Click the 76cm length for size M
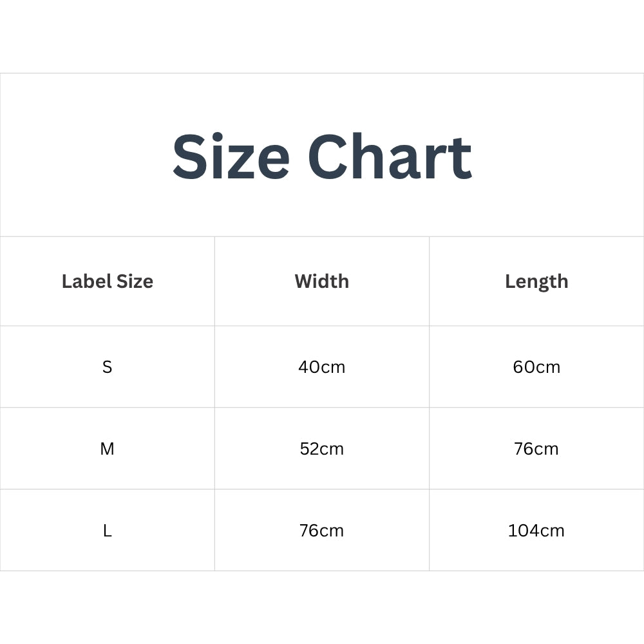Image resolution: width=644 pixels, height=644 pixels. tap(536, 449)
